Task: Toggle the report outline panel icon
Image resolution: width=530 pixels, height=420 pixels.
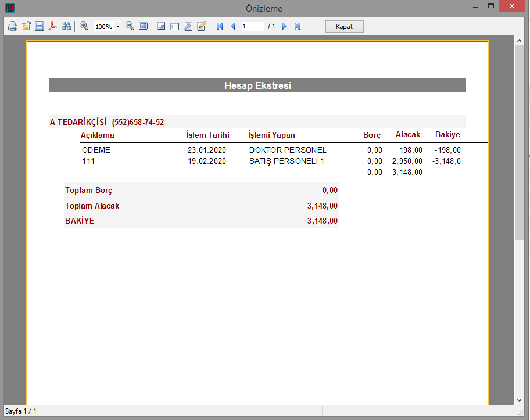Action: (161, 26)
